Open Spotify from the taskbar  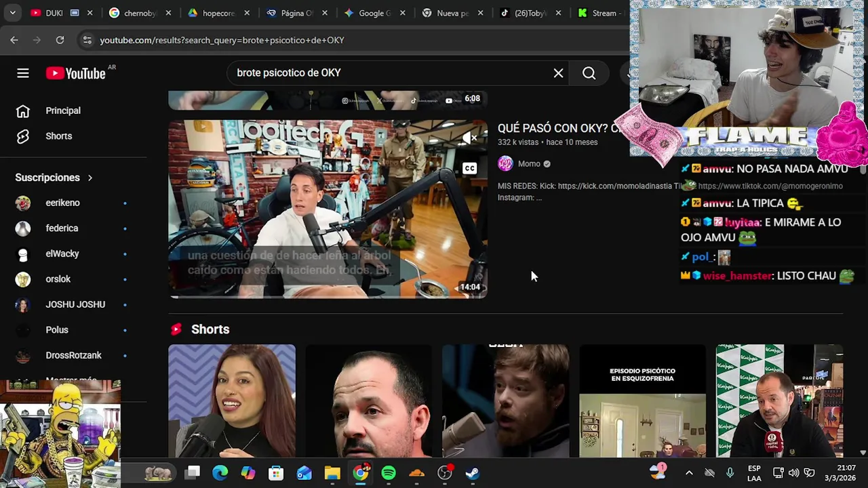tap(389, 472)
